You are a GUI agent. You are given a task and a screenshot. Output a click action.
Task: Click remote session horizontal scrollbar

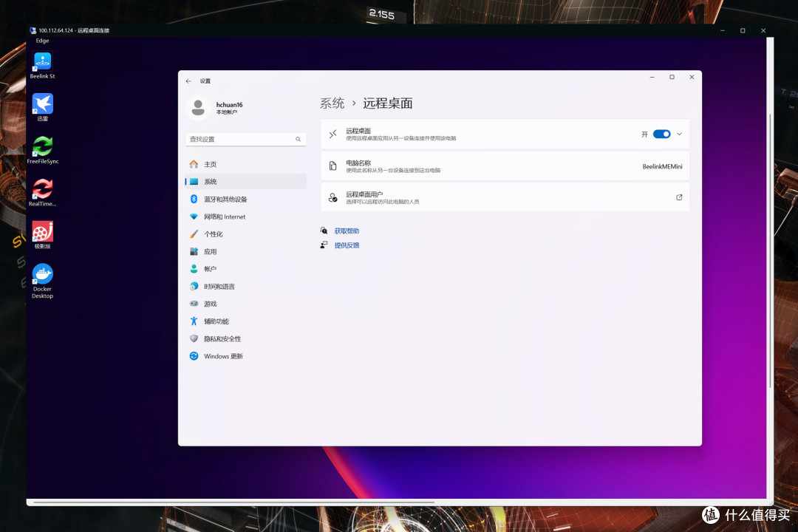233,502
